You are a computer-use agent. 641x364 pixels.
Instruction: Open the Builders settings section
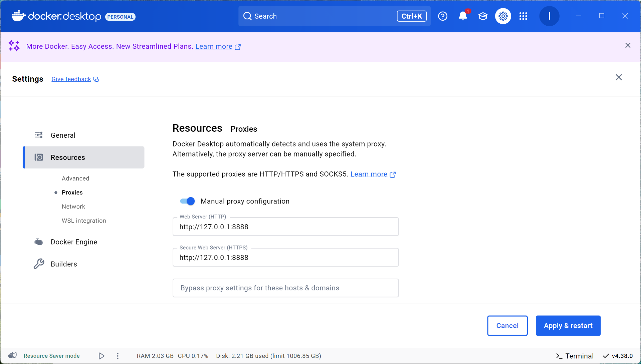pos(83,264)
